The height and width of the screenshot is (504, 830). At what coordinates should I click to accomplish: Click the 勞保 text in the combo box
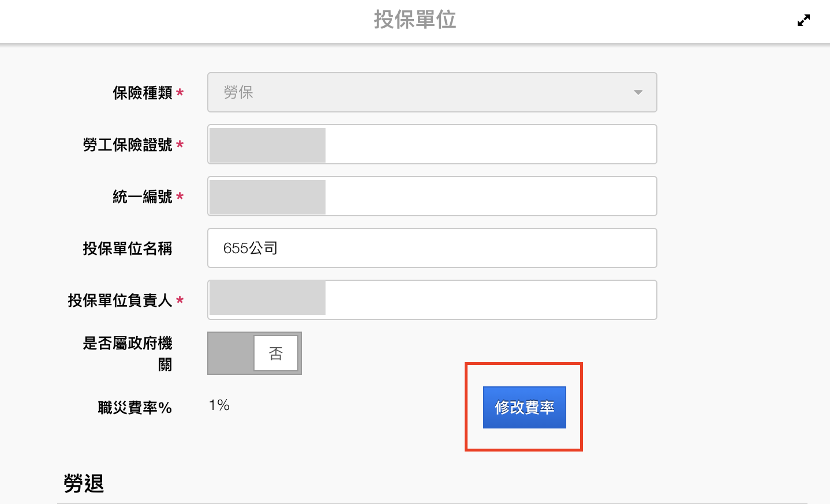click(238, 92)
